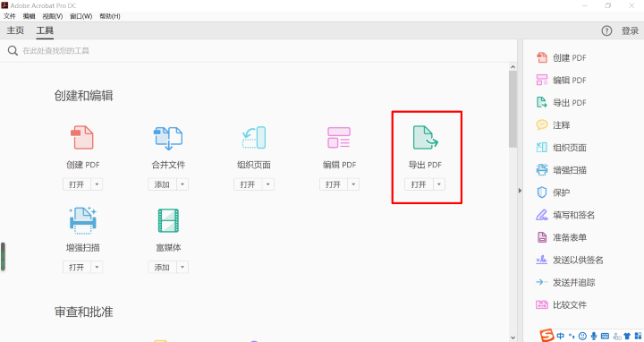Image resolution: width=644 pixels, height=342 pixels.
Task: Click 打开 button under 创建 PDF
Action: pyautogui.click(x=77, y=184)
